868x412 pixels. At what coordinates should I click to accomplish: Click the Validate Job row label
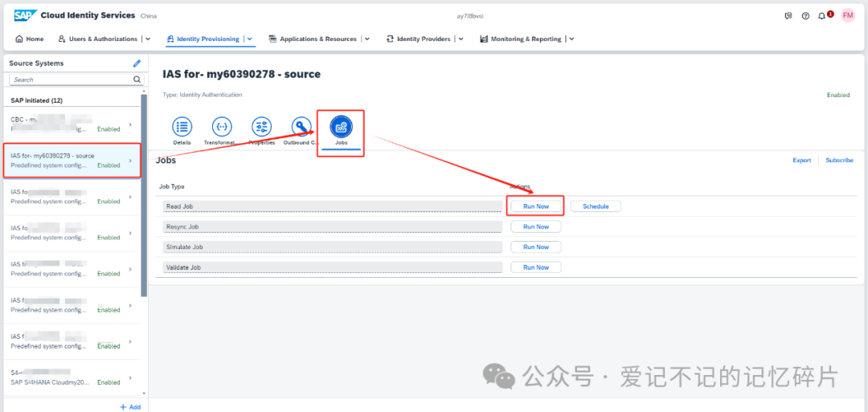pos(333,267)
